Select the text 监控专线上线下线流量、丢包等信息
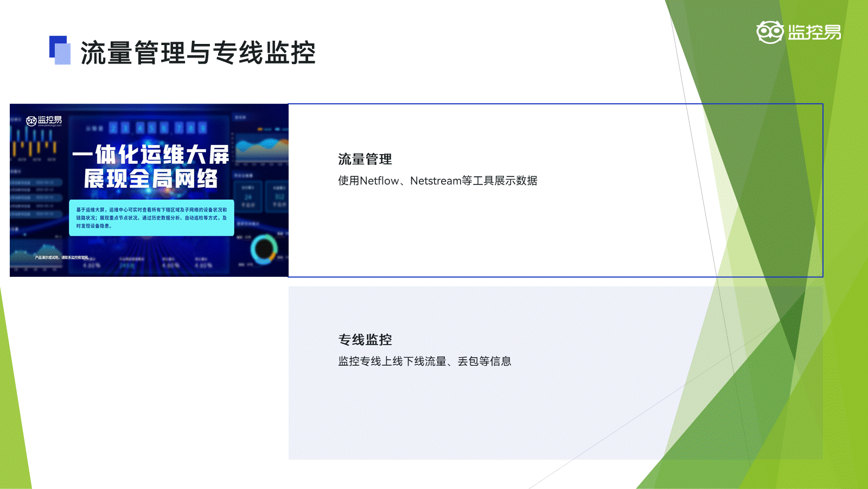Viewport: 868px width, 489px height. click(x=424, y=361)
